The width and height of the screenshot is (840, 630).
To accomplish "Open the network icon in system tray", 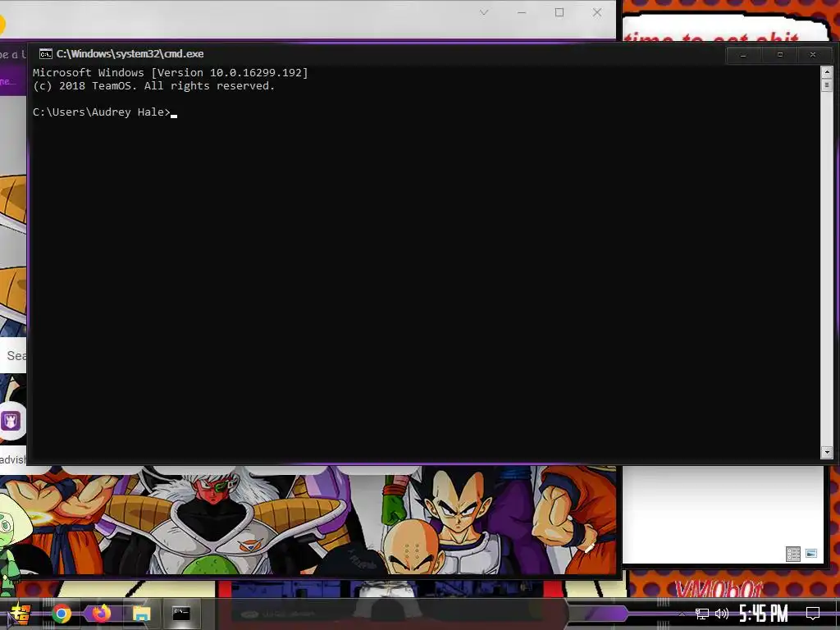I will click(x=702, y=614).
